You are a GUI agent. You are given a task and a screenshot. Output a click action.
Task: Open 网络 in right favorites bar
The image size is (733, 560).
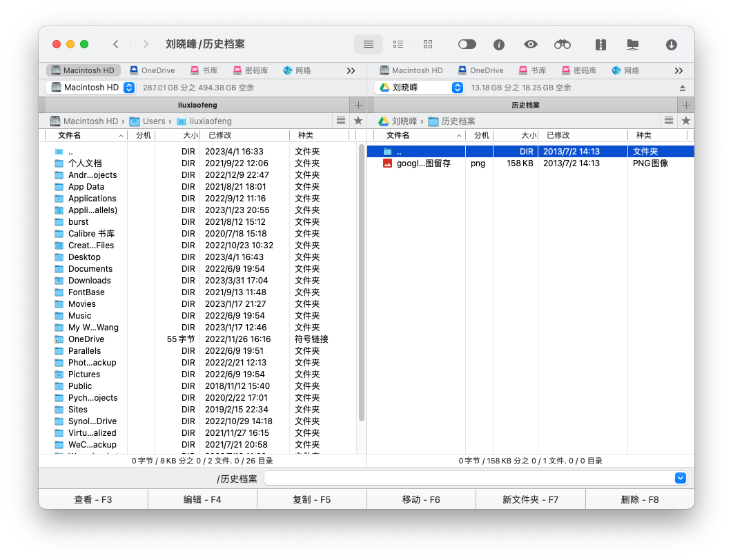(x=625, y=70)
